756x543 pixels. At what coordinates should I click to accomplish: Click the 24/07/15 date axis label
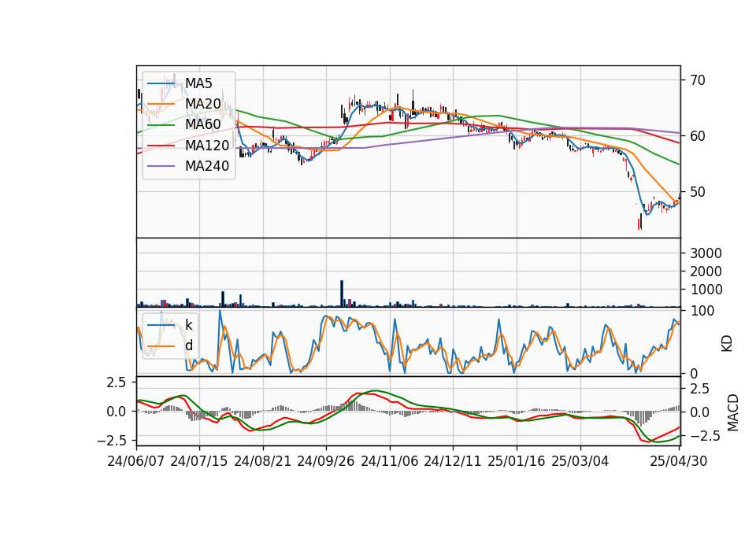pos(199,462)
